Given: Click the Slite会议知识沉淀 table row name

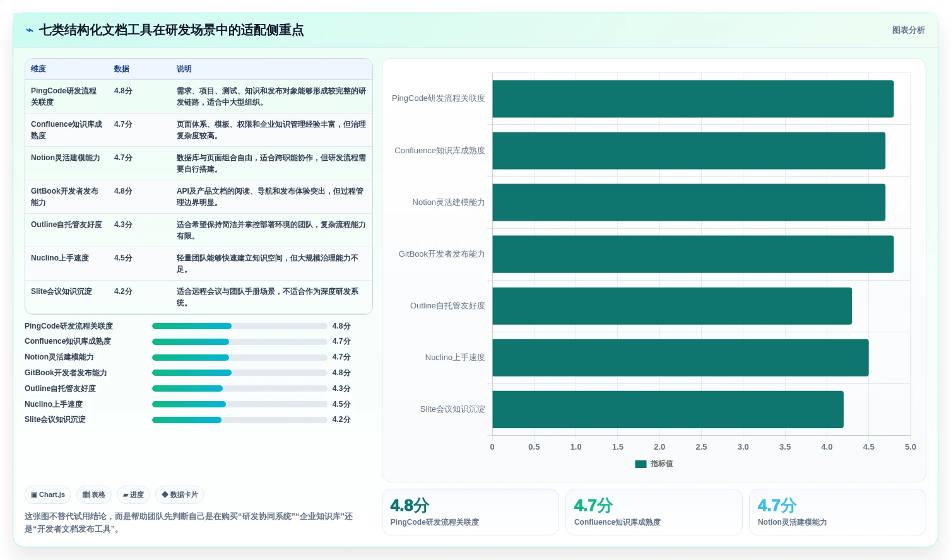Looking at the screenshot, I should click(x=61, y=291).
